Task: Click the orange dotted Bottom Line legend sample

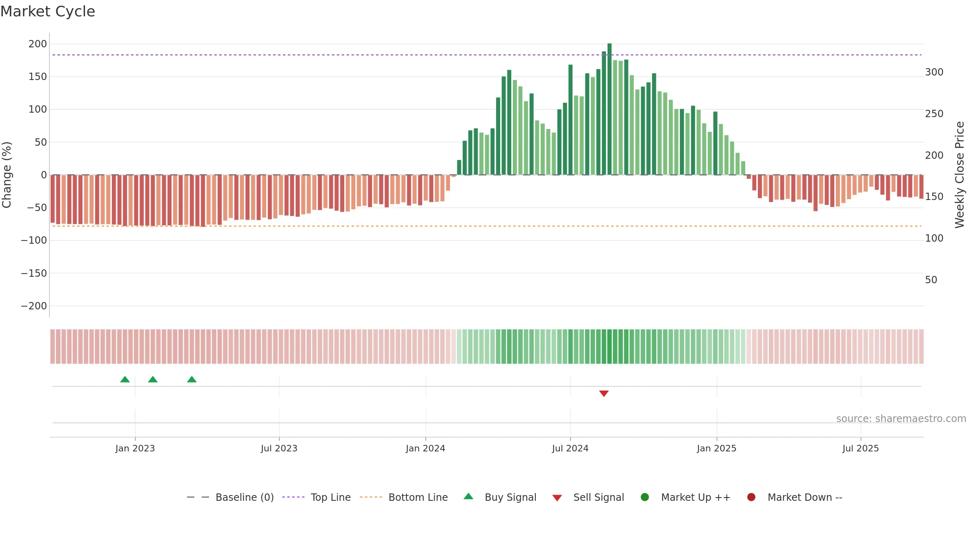Action: pos(371,497)
